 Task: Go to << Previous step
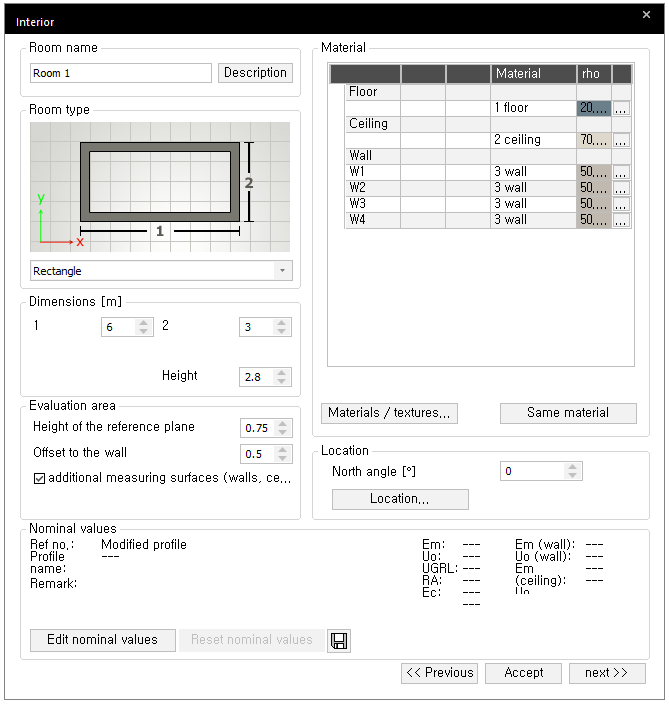tap(440, 673)
